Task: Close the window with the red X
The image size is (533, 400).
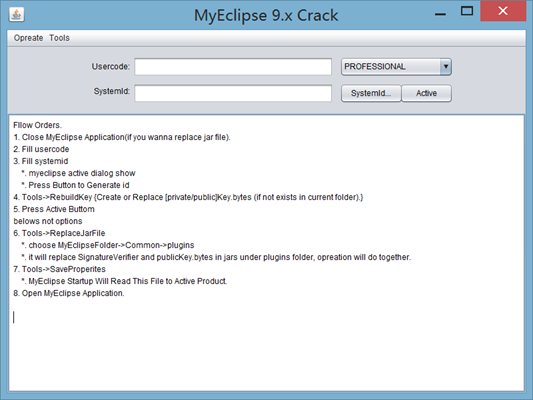Action: pyautogui.click(x=503, y=11)
